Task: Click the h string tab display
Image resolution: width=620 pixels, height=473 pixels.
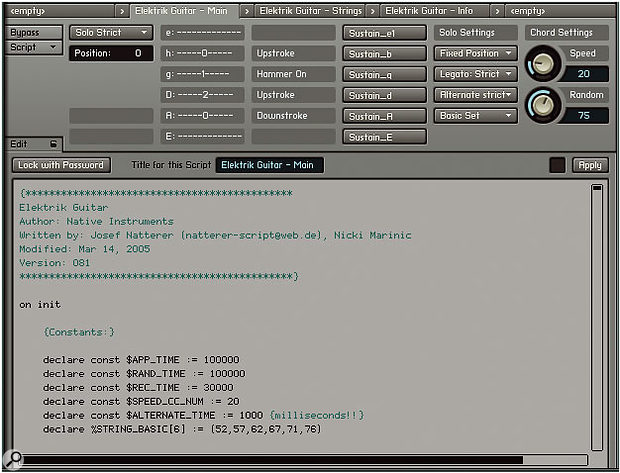Action: tap(202, 53)
